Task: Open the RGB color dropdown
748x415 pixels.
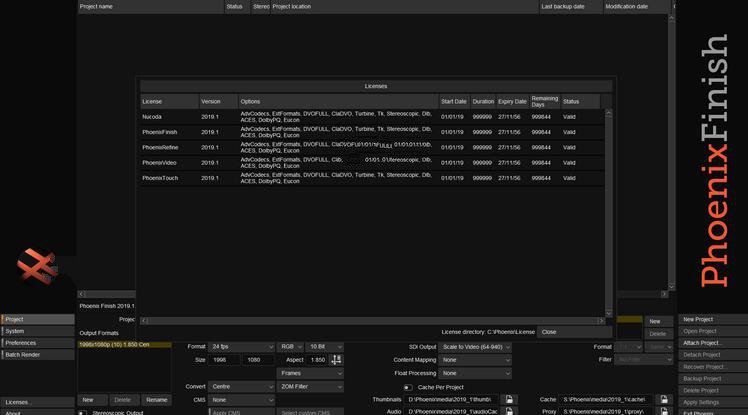Action: (x=291, y=347)
